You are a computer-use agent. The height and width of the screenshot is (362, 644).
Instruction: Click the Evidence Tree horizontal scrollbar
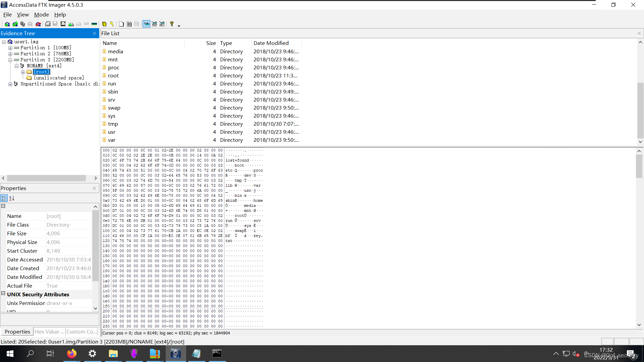tap(46, 178)
